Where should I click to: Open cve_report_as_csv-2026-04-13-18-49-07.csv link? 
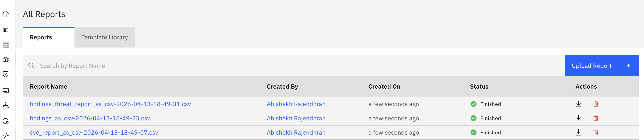(x=94, y=132)
